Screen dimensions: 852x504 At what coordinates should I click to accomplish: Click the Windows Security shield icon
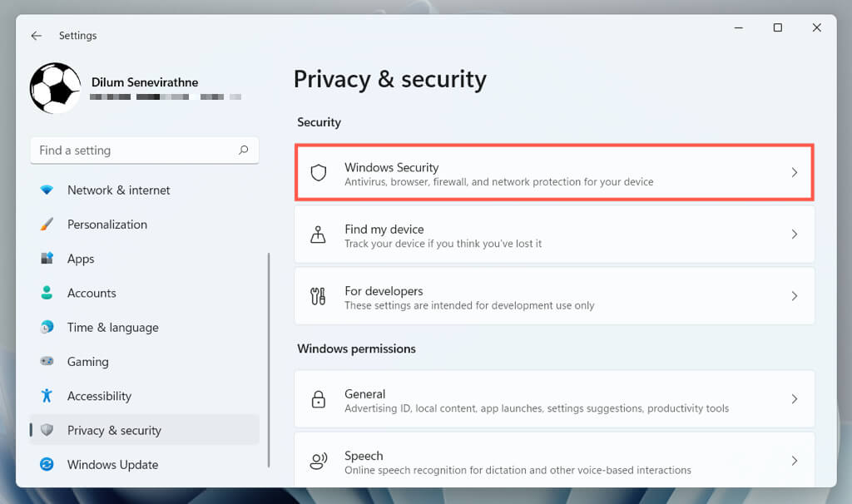(318, 173)
